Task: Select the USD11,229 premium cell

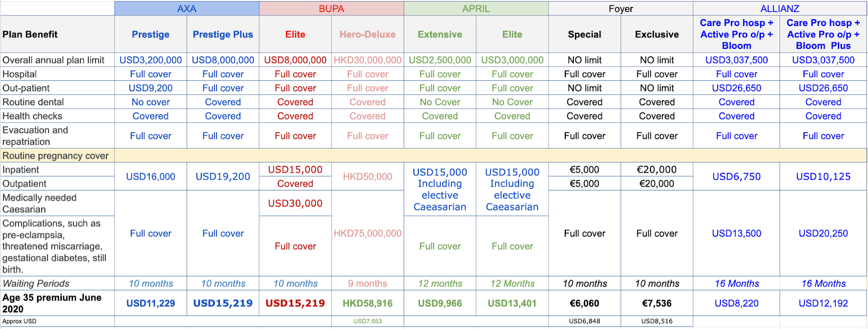Action: tap(151, 303)
